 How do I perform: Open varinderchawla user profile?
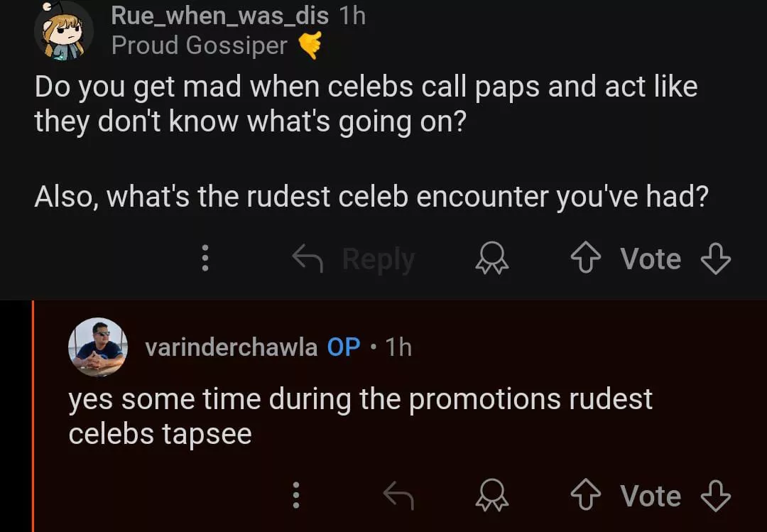(231, 347)
